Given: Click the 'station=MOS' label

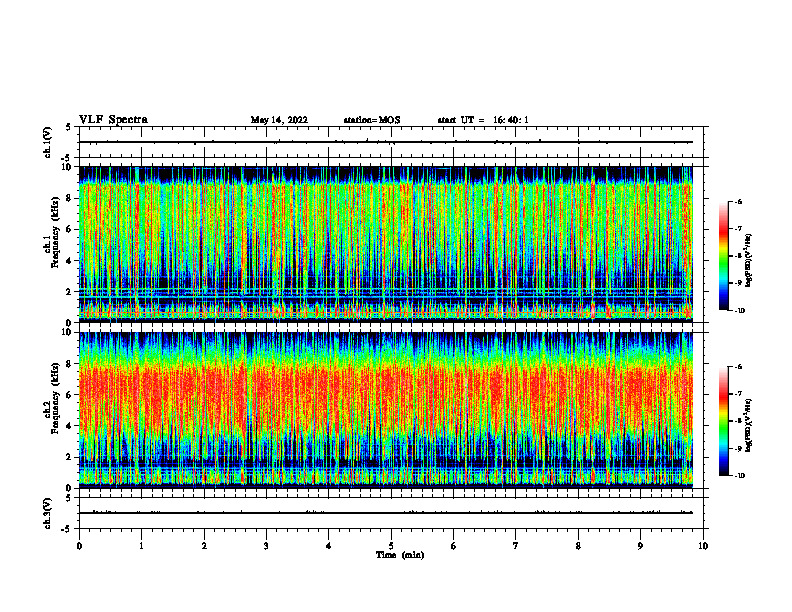Looking at the screenshot, I should [372, 120].
